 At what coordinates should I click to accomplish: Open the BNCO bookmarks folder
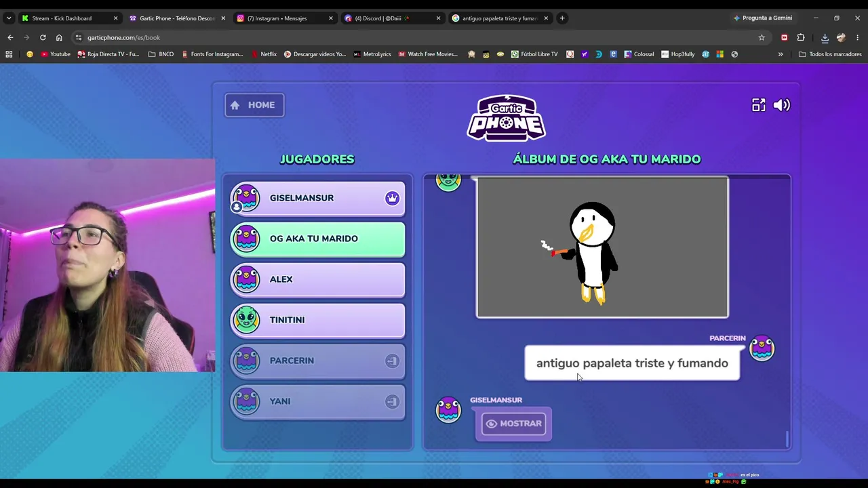pos(161,54)
